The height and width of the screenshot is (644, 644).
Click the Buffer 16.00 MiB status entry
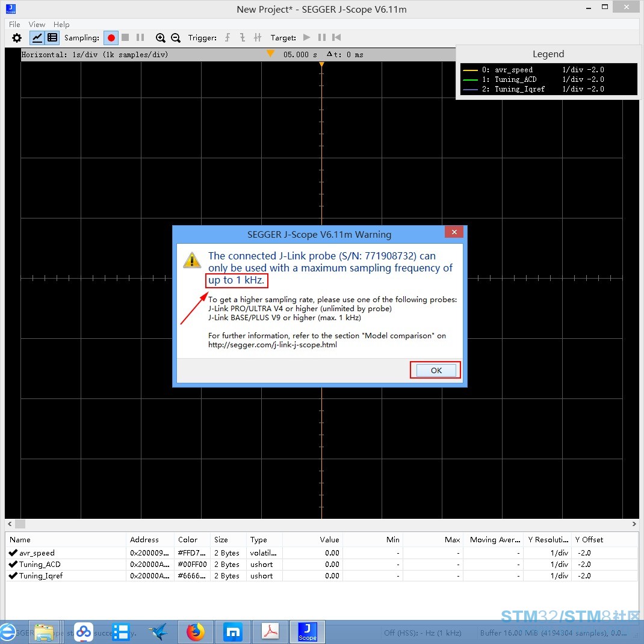point(553,633)
